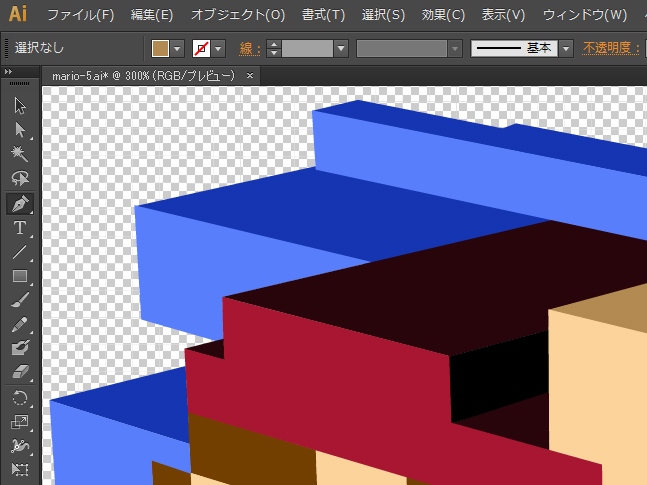
Task: Open the stroke weight dropdown
Action: click(x=341, y=48)
